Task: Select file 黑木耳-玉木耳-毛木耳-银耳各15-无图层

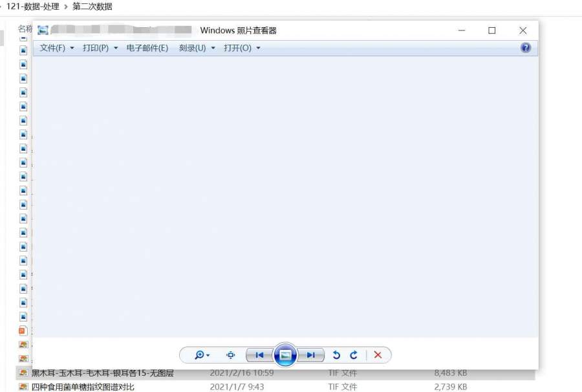Action: click(102, 373)
